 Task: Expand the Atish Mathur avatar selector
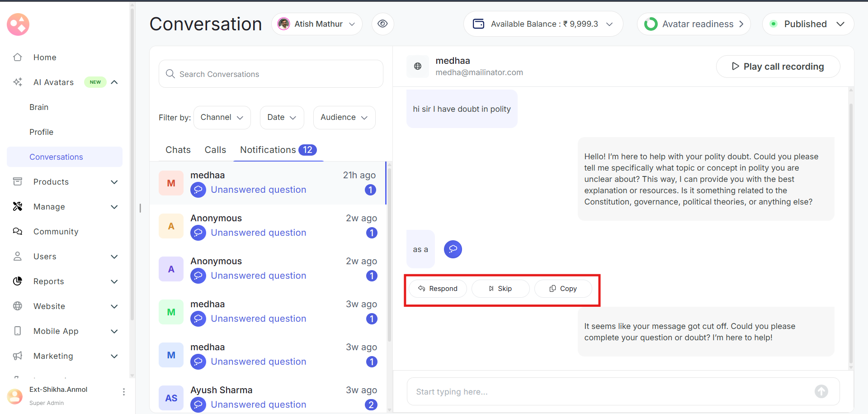(317, 24)
